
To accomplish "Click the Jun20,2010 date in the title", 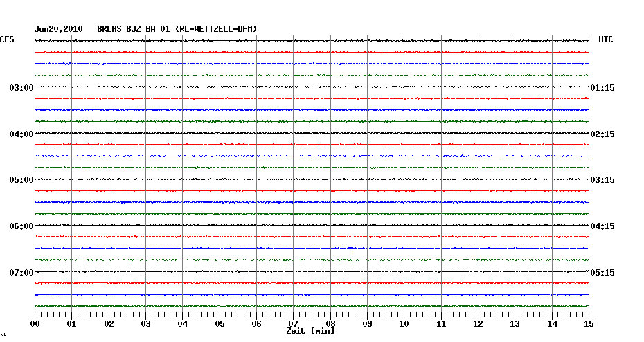I will click(59, 28).
